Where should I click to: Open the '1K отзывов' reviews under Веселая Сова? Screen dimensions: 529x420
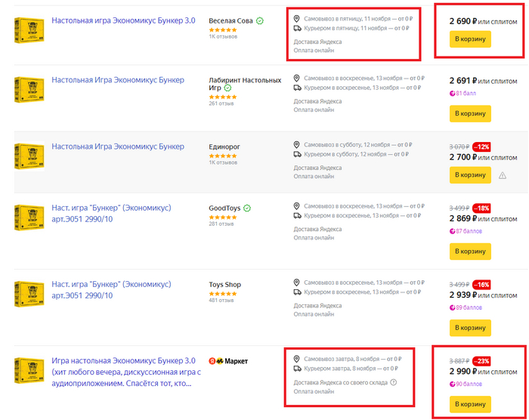pos(223,36)
